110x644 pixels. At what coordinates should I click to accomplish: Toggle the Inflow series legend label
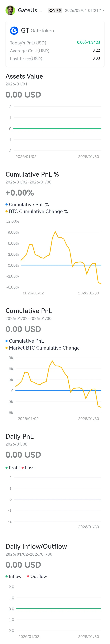pyautogui.click(x=15, y=576)
